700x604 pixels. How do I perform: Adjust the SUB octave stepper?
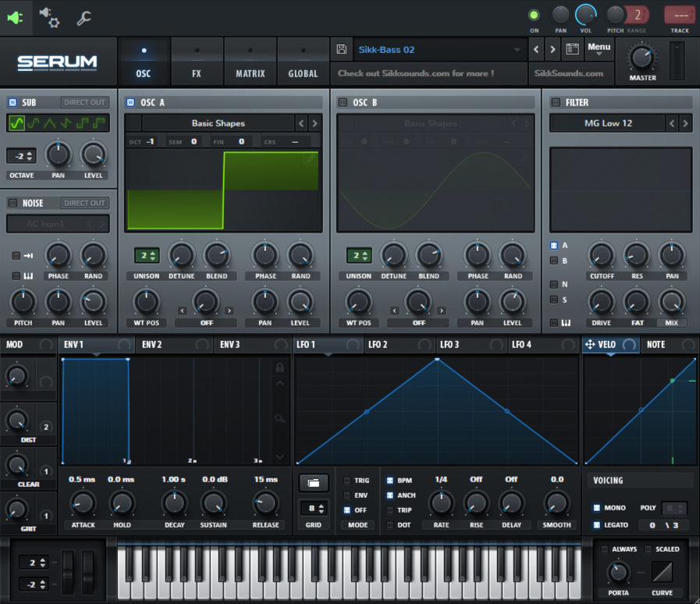[21, 156]
